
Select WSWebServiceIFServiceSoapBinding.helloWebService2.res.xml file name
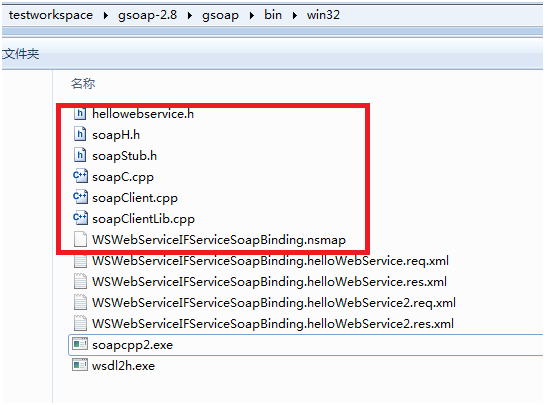pyautogui.click(x=273, y=324)
